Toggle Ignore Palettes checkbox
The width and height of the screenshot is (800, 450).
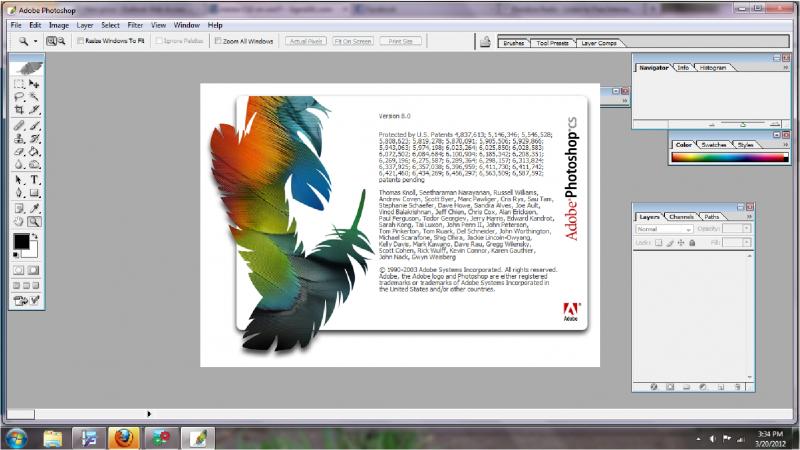159,41
